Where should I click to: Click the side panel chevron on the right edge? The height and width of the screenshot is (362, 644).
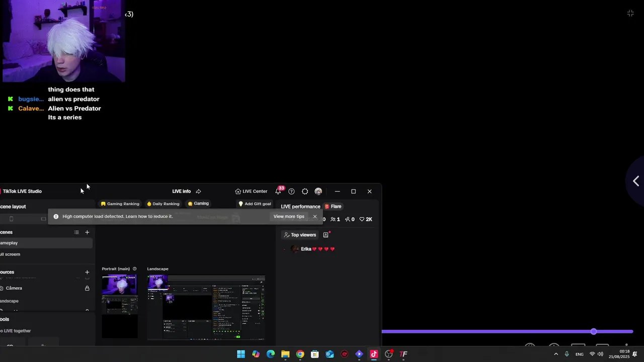click(636, 181)
